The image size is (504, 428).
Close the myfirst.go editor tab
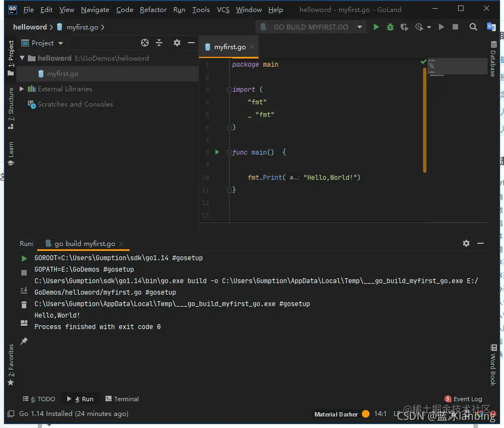252,46
